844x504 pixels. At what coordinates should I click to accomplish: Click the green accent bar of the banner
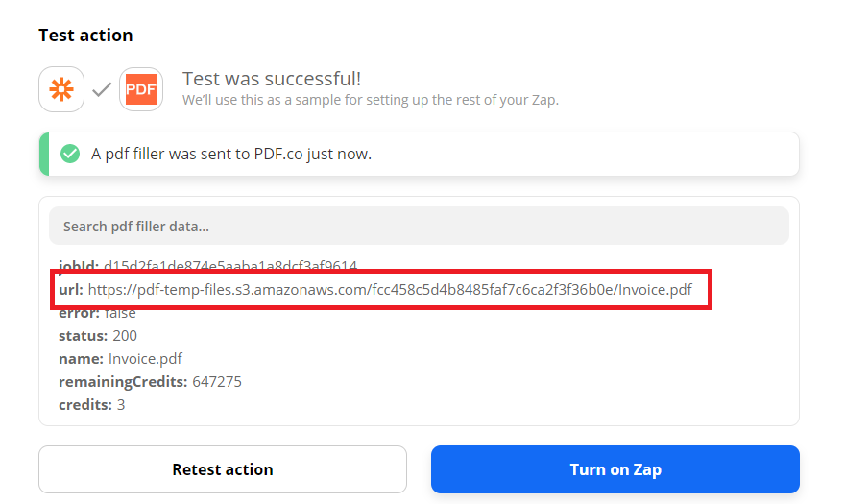(44, 154)
